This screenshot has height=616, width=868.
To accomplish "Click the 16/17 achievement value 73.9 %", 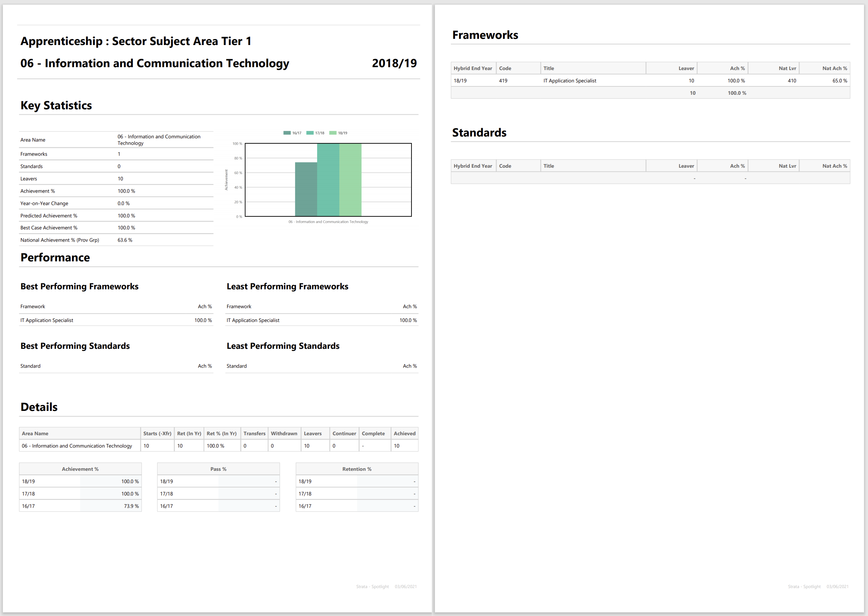I will pyautogui.click(x=131, y=506).
